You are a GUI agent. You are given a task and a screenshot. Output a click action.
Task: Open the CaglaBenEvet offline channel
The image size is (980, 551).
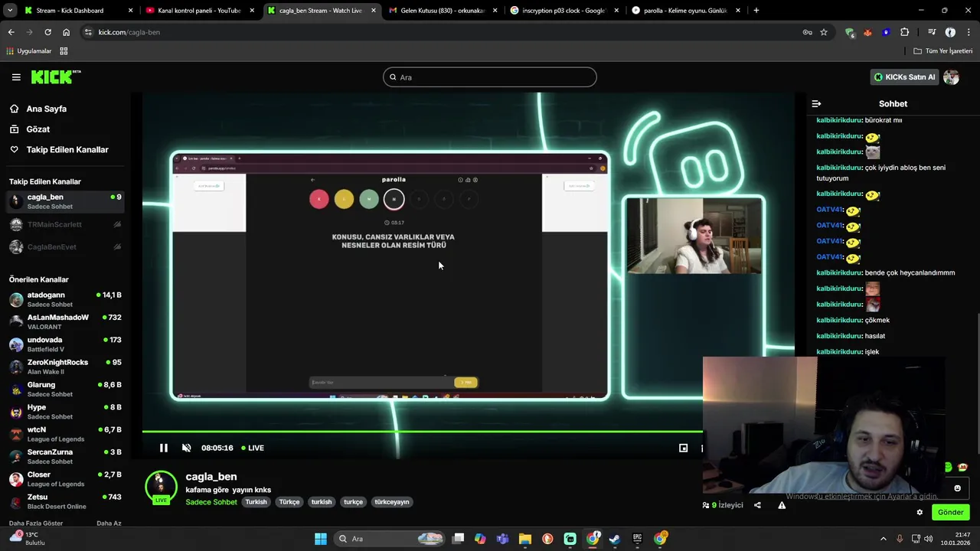(x=64, y=246)
